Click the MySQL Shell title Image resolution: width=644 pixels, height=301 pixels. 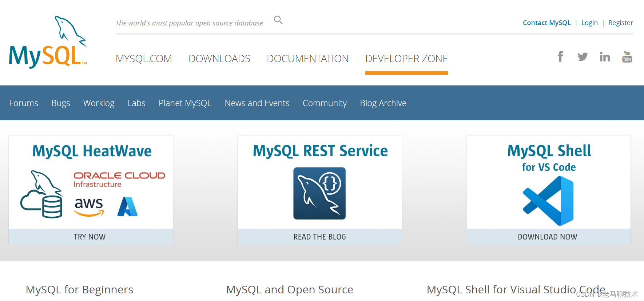coord(549,151)
